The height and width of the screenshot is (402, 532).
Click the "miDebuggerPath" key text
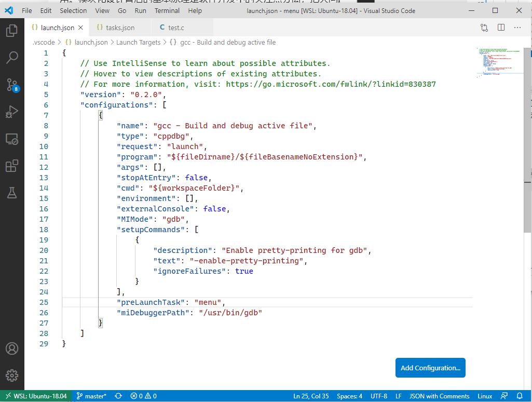click(x=153, y=313)
